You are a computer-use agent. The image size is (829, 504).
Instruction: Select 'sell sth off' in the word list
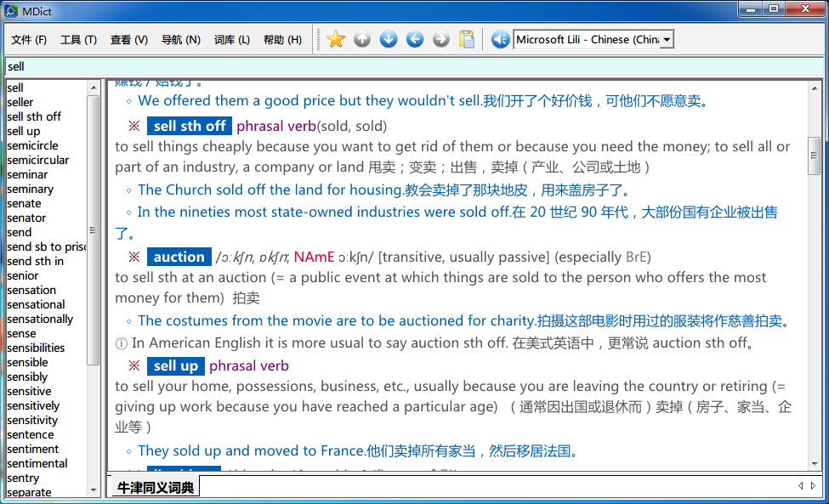[34, 116]
